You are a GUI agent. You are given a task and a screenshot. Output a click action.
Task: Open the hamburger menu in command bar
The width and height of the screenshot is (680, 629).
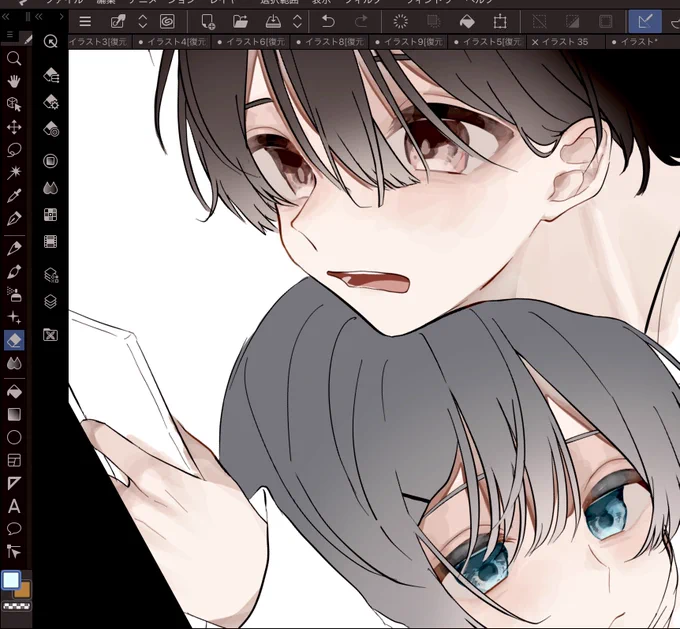pyautogui.click(x=85, y=21)
